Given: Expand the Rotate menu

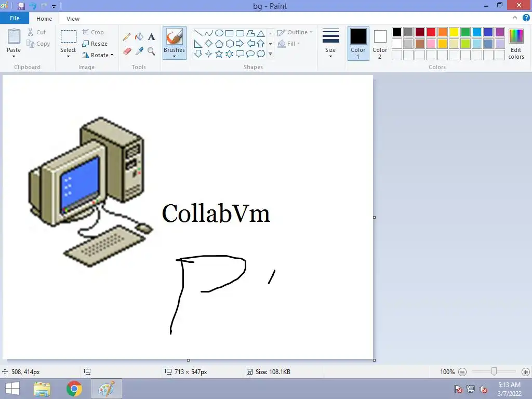Looking at the screenshot, I should (x=98, y=55).
